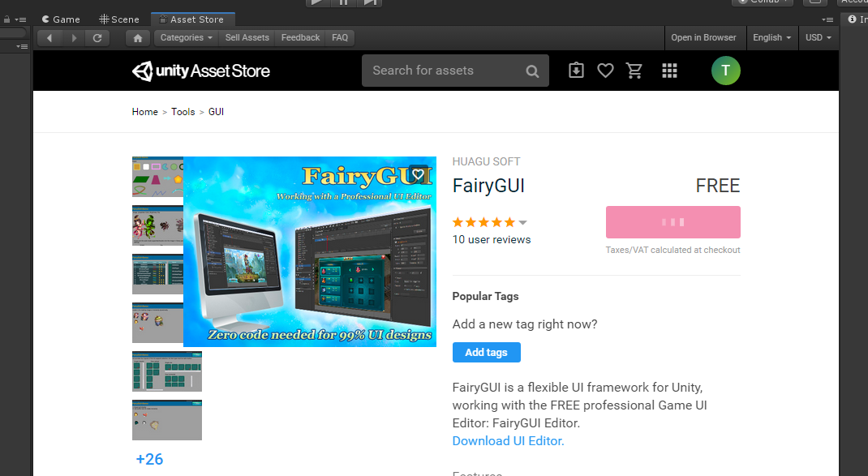Click the Add tags button

point(486,353)
